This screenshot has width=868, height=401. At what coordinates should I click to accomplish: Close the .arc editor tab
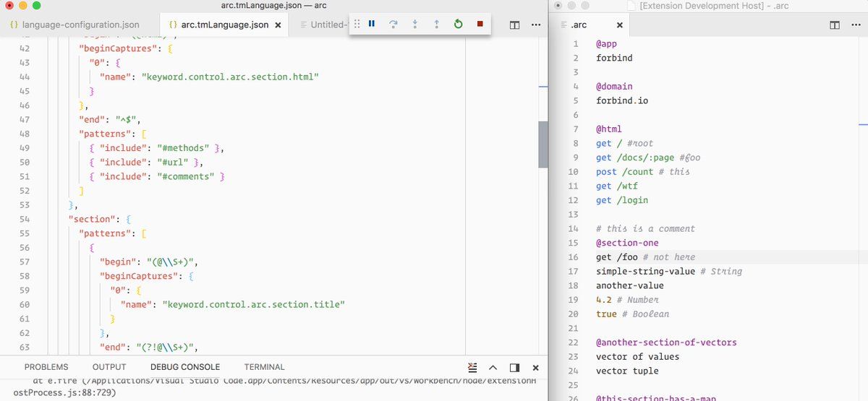[x=620, y=25]
